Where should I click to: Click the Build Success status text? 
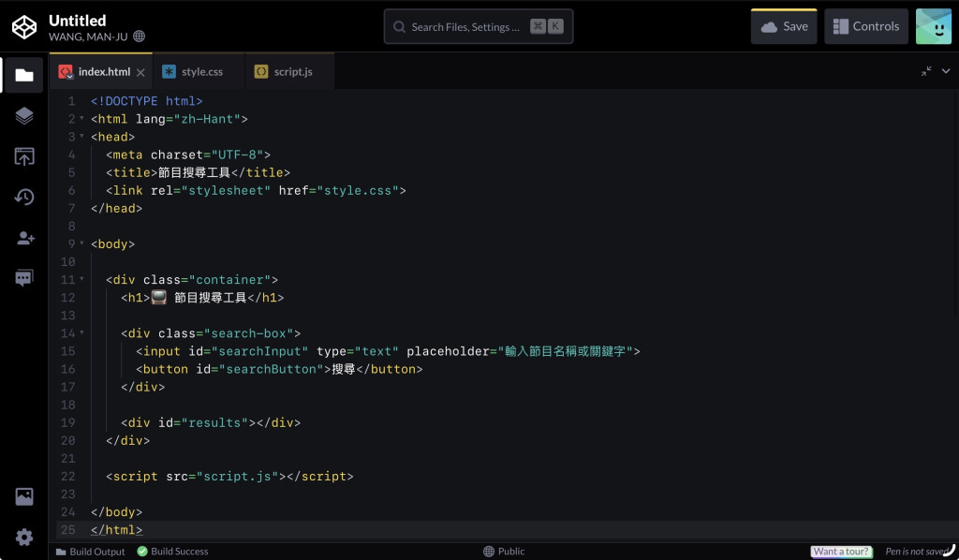coord(180,552)
